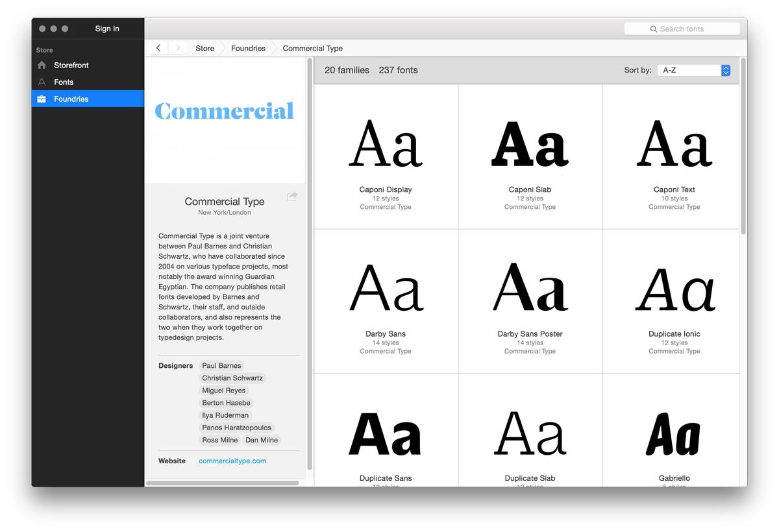Click the Fonts letter A icon

42,82
